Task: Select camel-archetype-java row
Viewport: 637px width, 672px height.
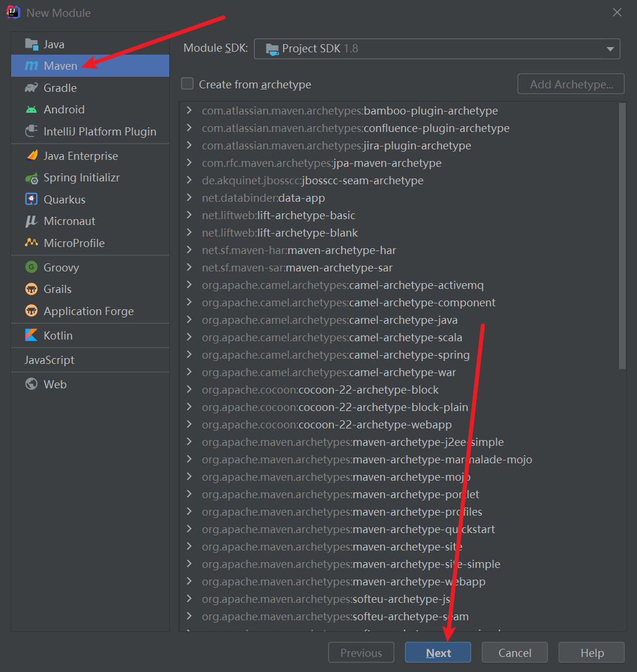Action: point(399,320)
